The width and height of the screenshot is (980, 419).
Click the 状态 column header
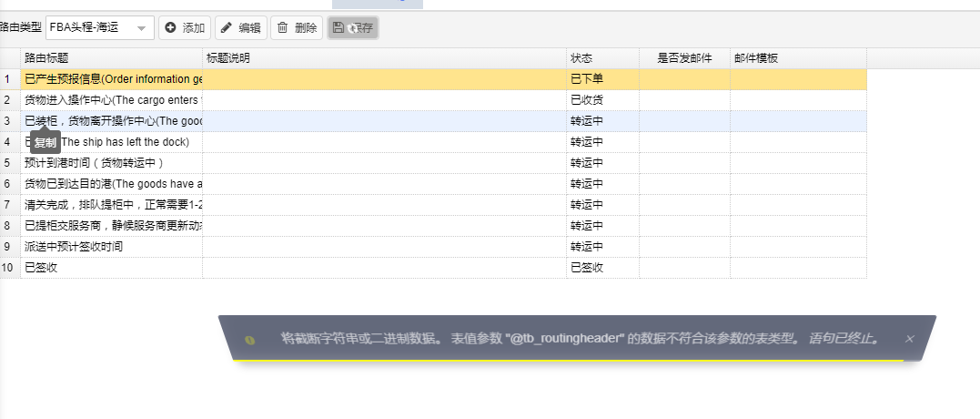tap(603, 58)
